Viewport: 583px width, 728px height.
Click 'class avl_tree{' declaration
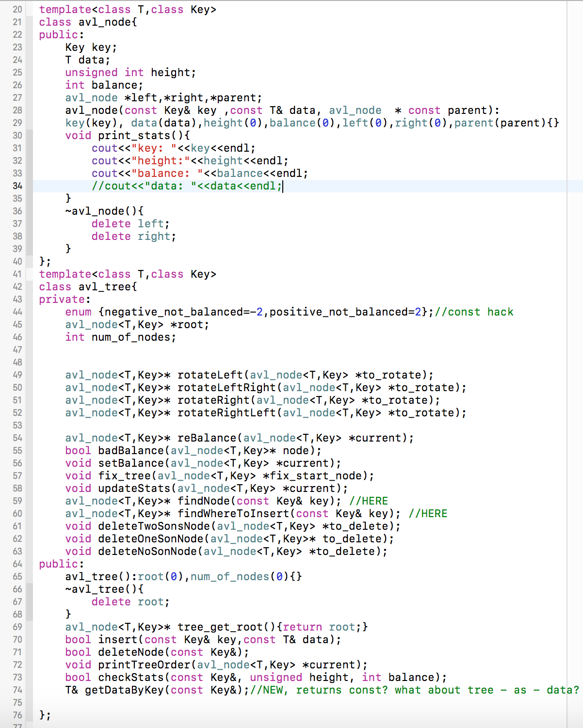88,287
